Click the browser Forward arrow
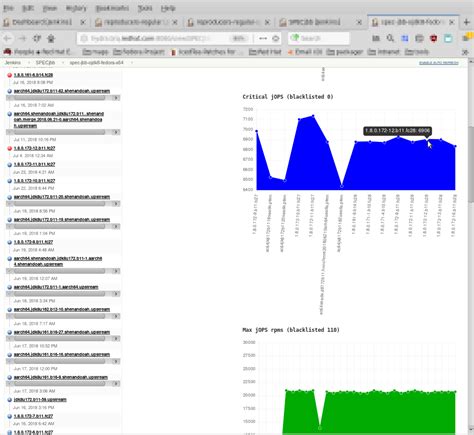474x435 pixels. 22,38
